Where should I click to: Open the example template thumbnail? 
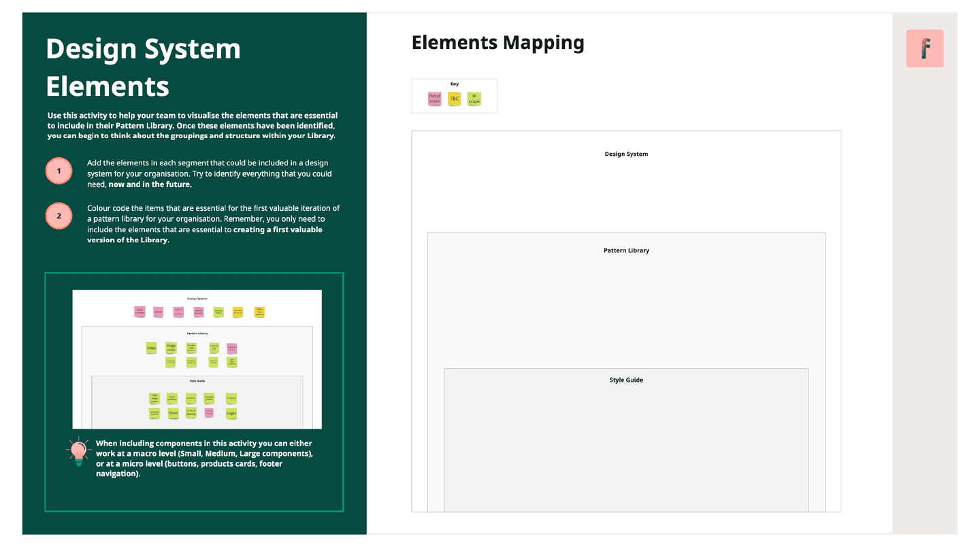197,359
